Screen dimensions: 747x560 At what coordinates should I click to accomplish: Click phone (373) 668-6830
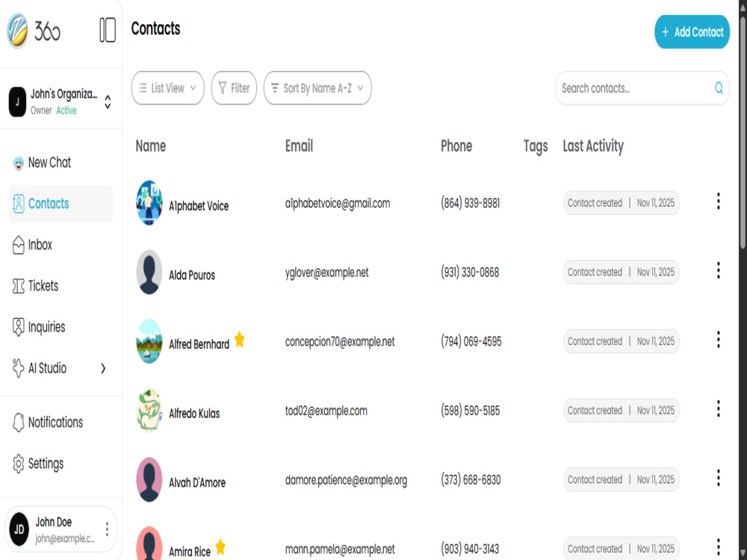pos(471,480)
